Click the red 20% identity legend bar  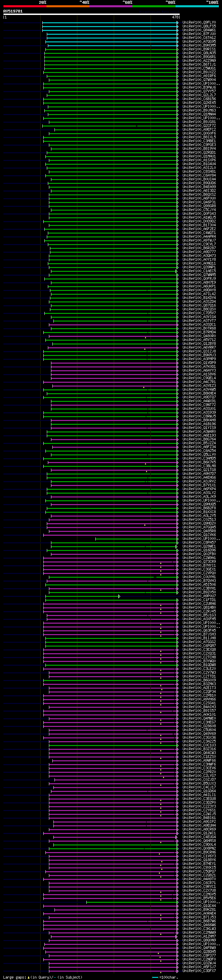tap(25, 7)
